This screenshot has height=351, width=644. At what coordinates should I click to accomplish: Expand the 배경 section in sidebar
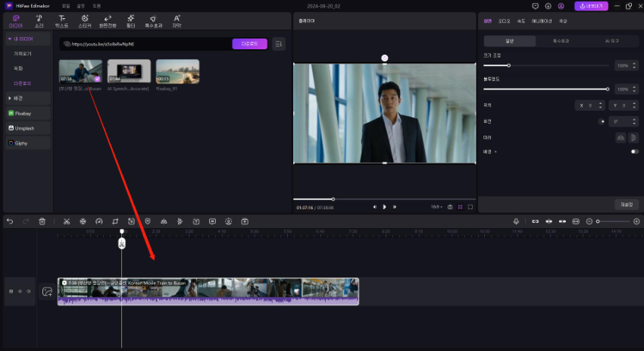click(15, 98)
